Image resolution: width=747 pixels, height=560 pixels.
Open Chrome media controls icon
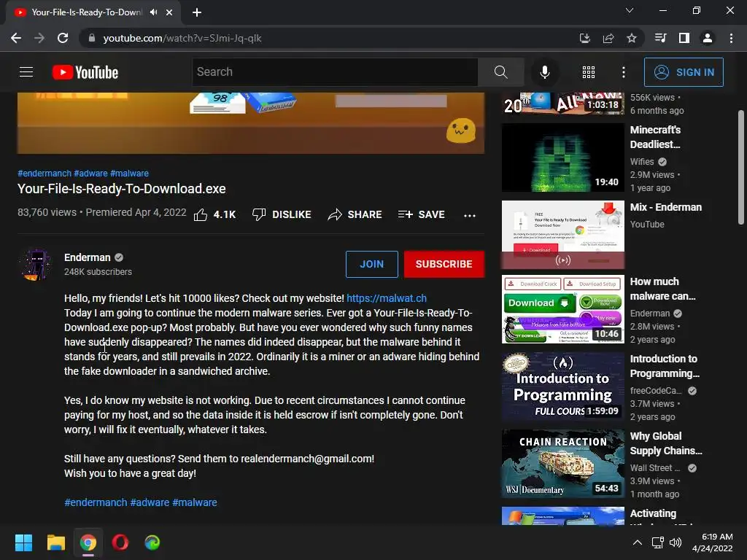coord(660,38)
